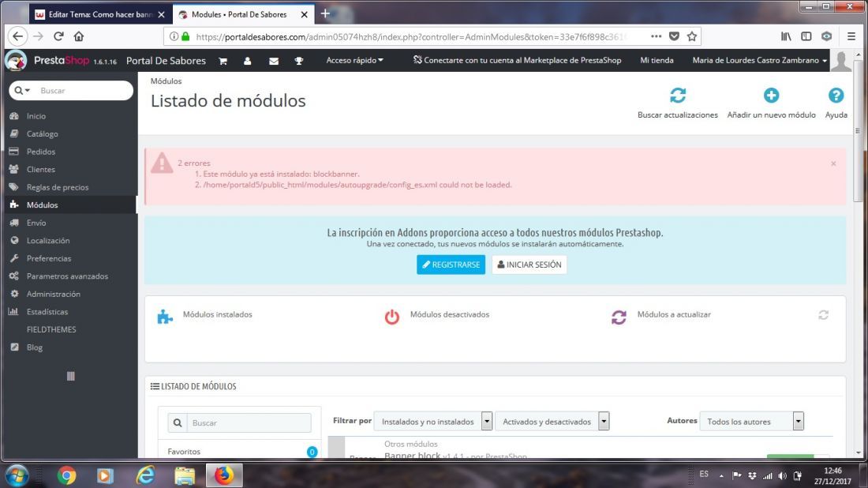868x488 pixels.
Task: Click the envelope messages icon in header
Action: [x=274, y=61]
